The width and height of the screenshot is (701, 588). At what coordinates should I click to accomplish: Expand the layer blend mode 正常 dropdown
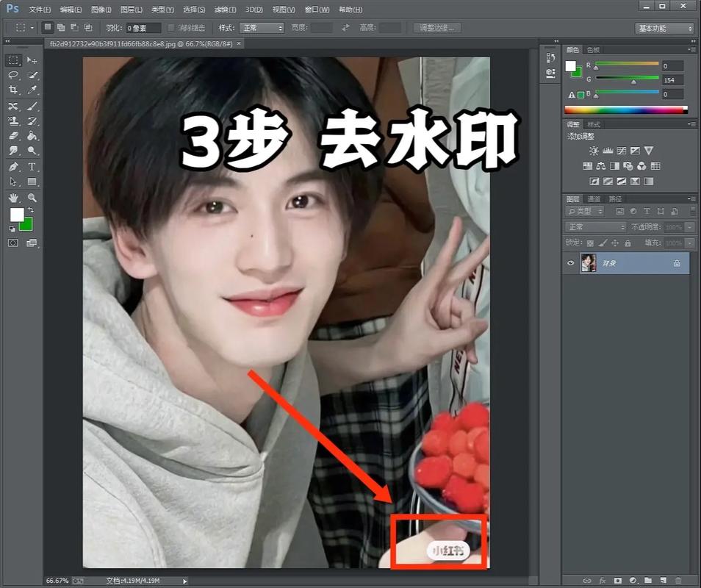pyautogui.click(x=595, y=227)
